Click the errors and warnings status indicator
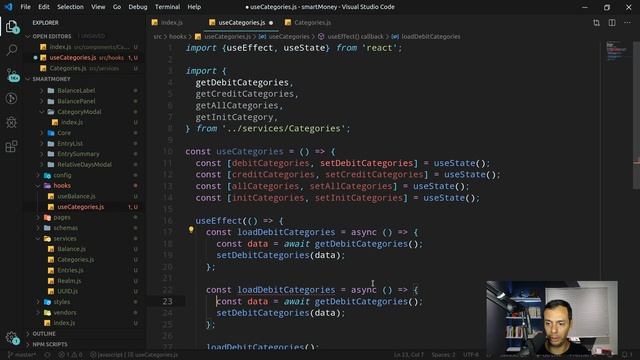640x360 pixels. (x=71, y=355)
